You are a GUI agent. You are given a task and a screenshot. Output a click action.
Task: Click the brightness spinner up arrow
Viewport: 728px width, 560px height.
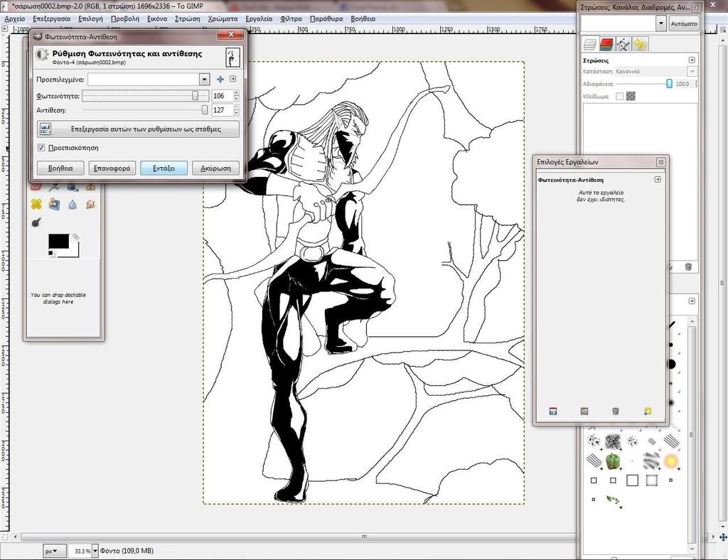pyautogui.click(x=237, y=93)
